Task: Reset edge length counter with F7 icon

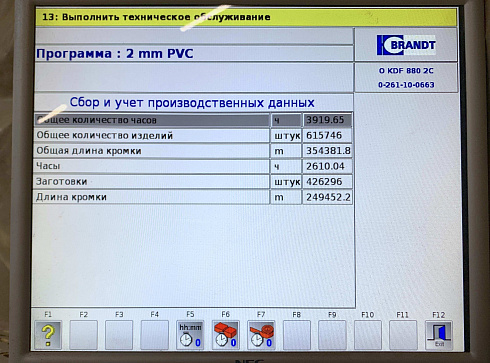Action: click(261, 335)
